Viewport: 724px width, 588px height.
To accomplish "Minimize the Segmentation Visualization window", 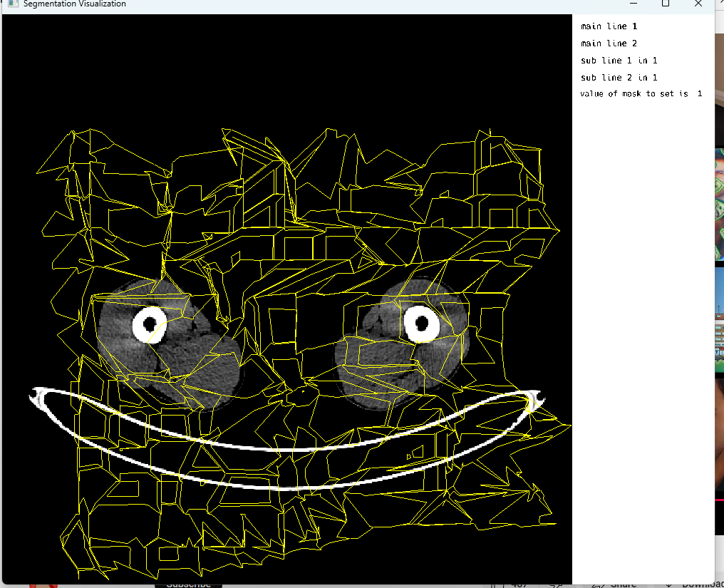I will click(x=632, y=4).
